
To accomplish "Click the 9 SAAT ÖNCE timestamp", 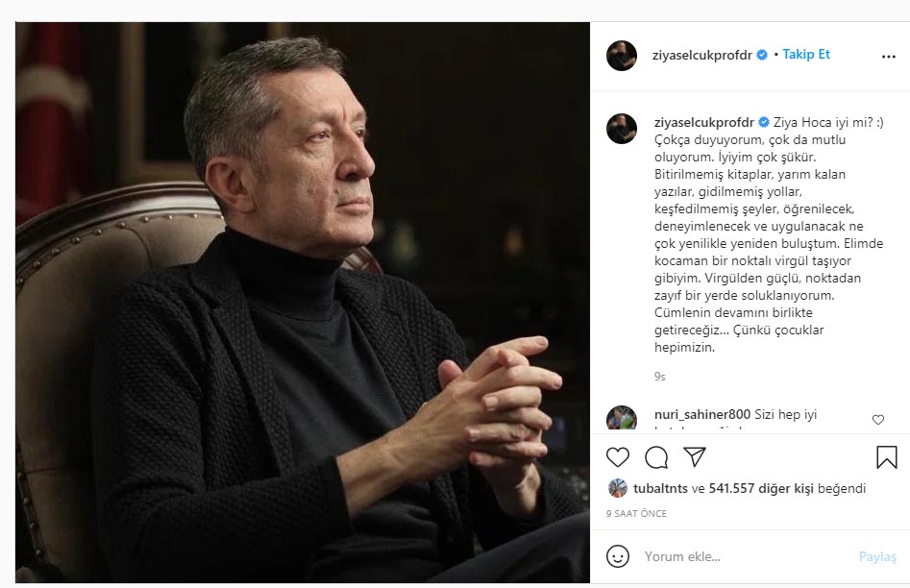I will [636, 514].
